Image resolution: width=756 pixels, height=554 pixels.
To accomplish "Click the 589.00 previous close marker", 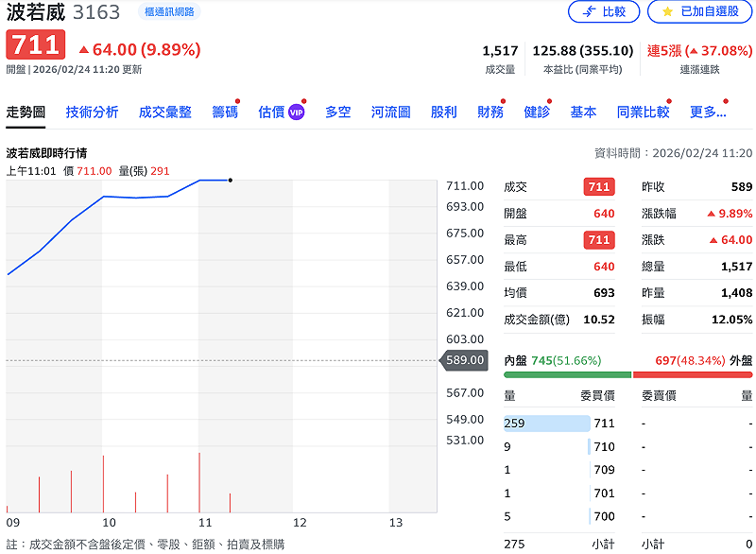I will (464, 360).
